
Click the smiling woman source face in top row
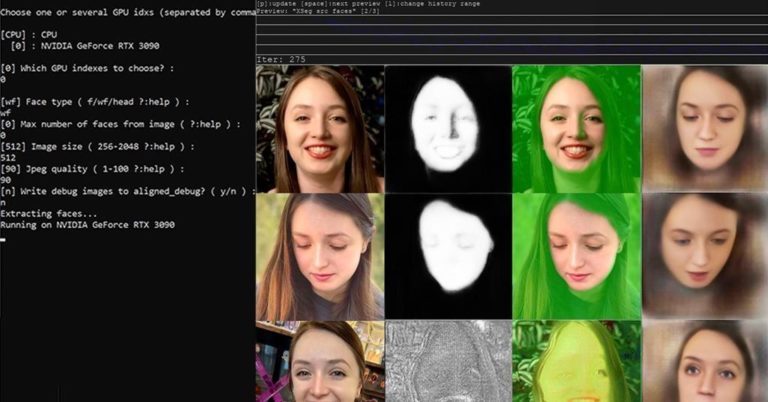pos(320,128)
